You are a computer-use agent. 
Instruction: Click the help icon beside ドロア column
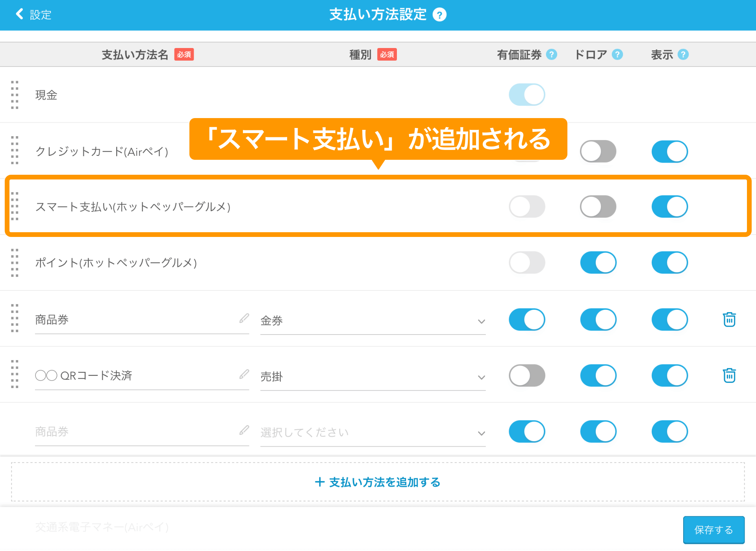click(617, 55)
